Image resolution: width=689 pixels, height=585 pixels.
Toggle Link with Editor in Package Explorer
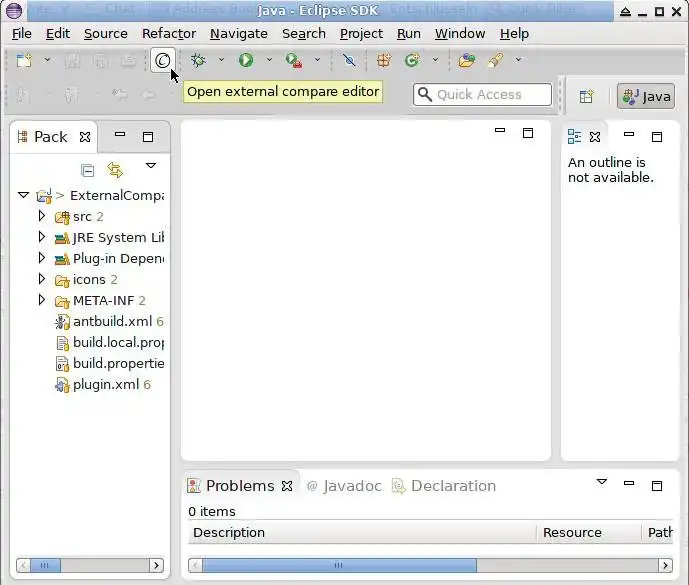[115, 170]
